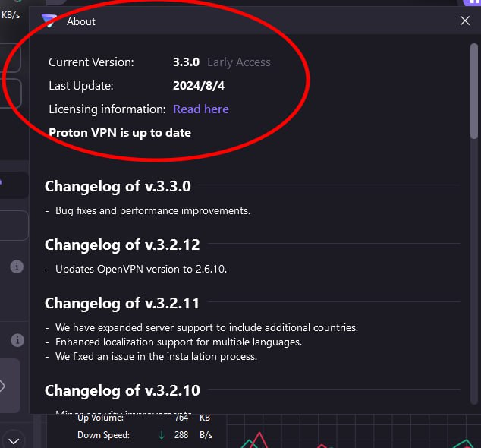
Task: Click the "Changelog of v.3.3.0" heading
Action: point(118,185)
